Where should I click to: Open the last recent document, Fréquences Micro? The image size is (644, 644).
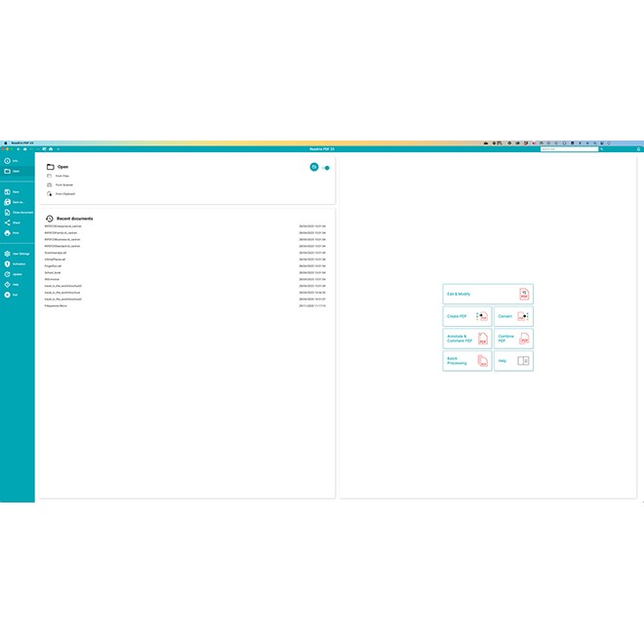click(x=184, y=306)
